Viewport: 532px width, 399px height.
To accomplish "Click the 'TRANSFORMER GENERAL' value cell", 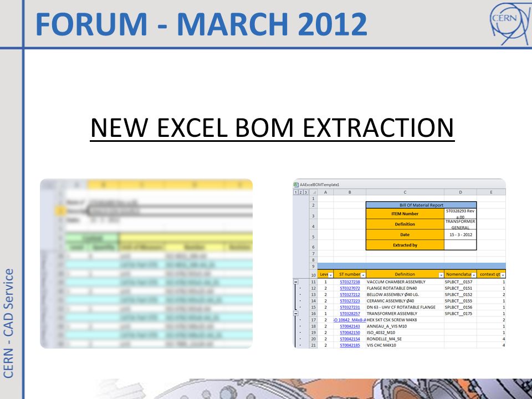I will (x=461, y=224).
